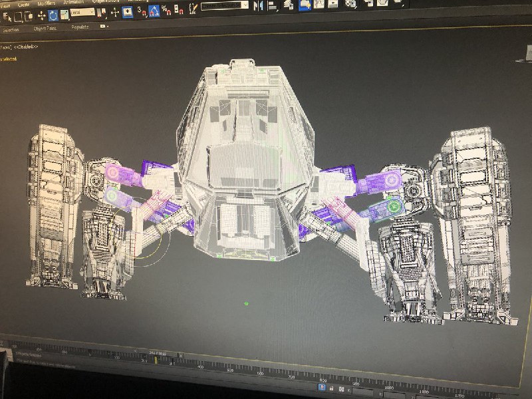Select the Select by Name tool

7,17
